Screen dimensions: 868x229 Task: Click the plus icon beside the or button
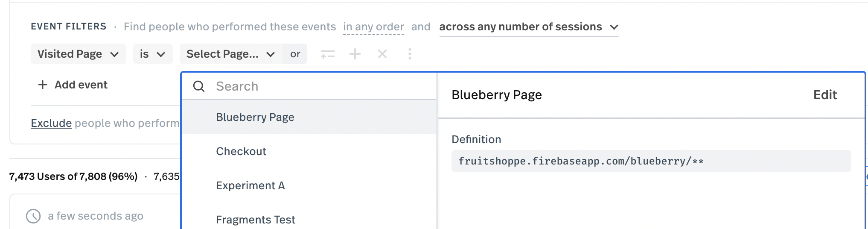pyautogui.click(x=355, y=54)
